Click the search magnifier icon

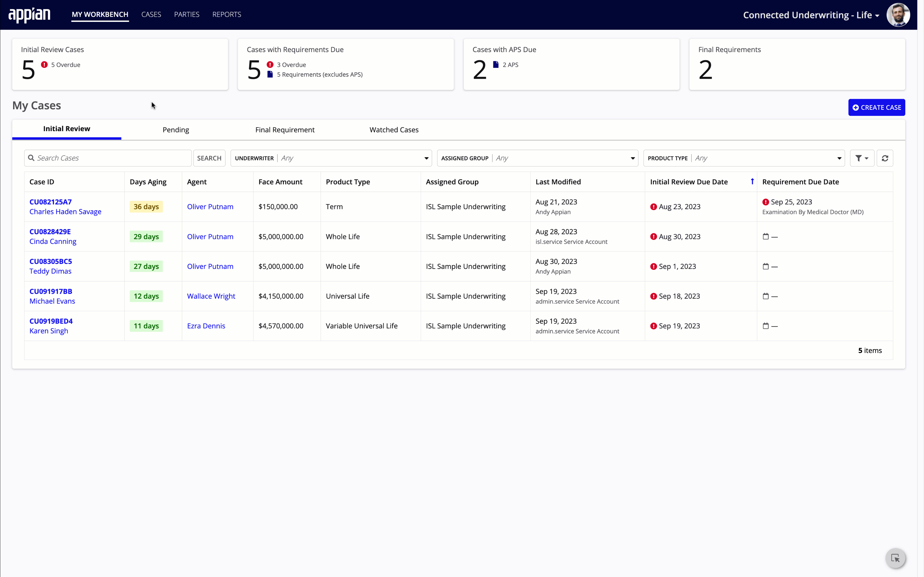(x=31, y=158)
